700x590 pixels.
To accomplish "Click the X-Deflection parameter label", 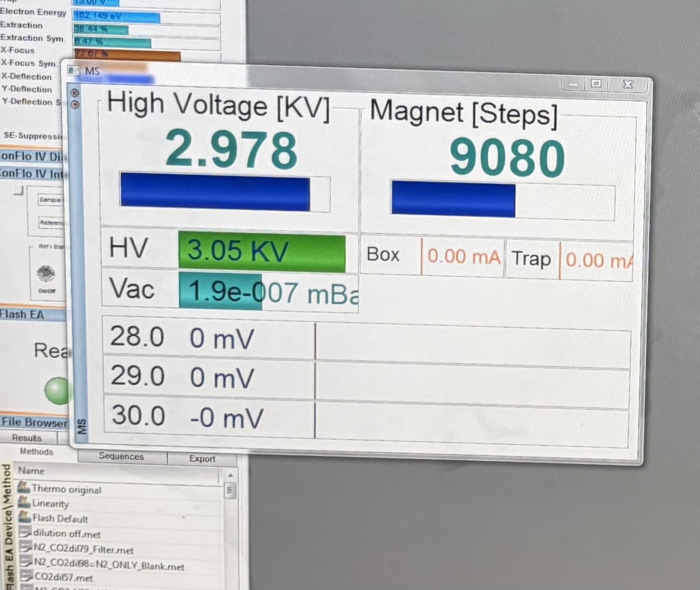I will tap(26, 76).
